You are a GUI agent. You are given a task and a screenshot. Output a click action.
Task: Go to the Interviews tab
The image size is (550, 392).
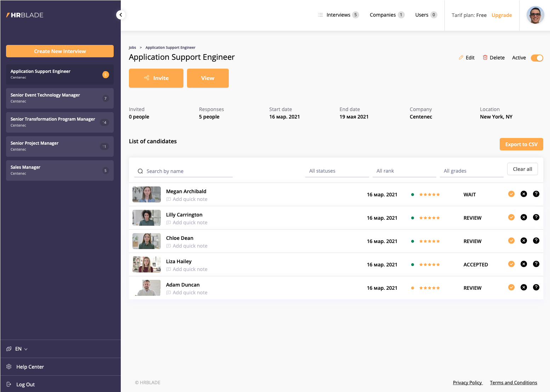coord(338,15)
